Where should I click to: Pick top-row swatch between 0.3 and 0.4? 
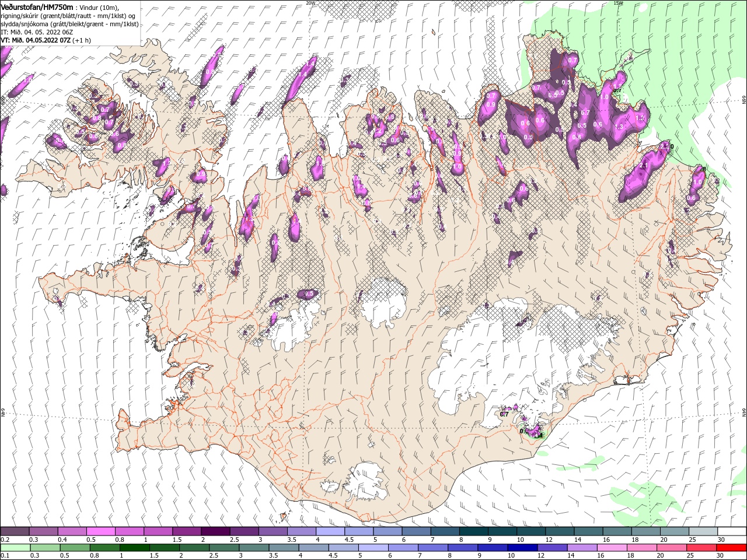click(43, 531)
